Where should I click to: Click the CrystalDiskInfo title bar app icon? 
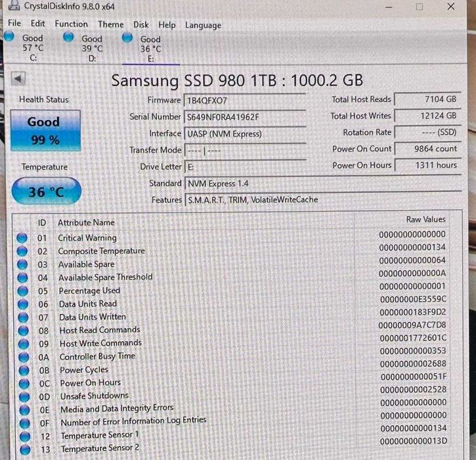click(14, 5)
